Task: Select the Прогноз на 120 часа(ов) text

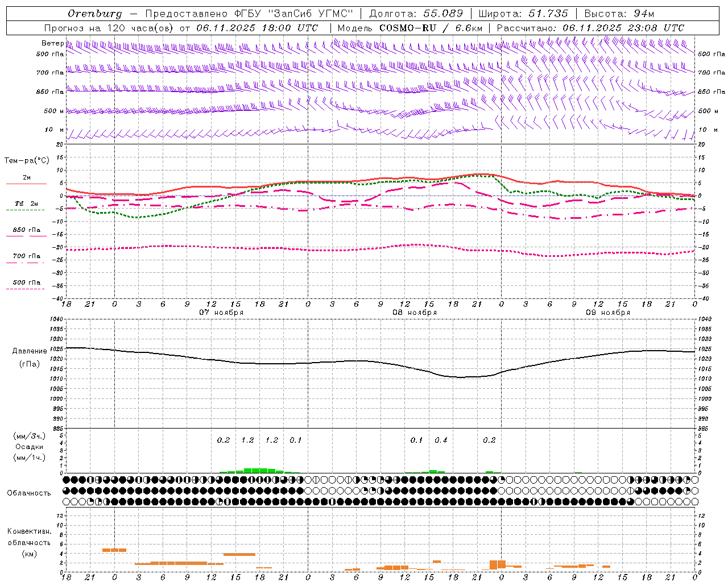Action: (109, 28)
